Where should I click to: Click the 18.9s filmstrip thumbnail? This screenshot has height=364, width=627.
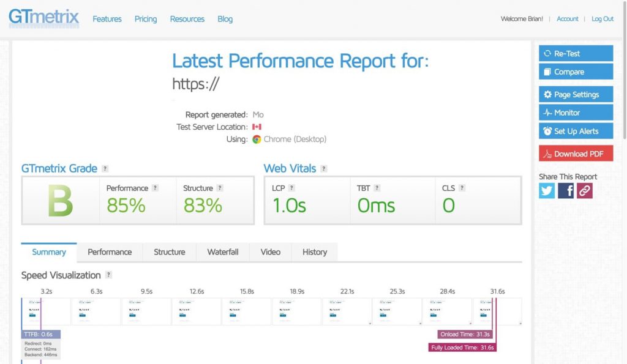(297, 311)
